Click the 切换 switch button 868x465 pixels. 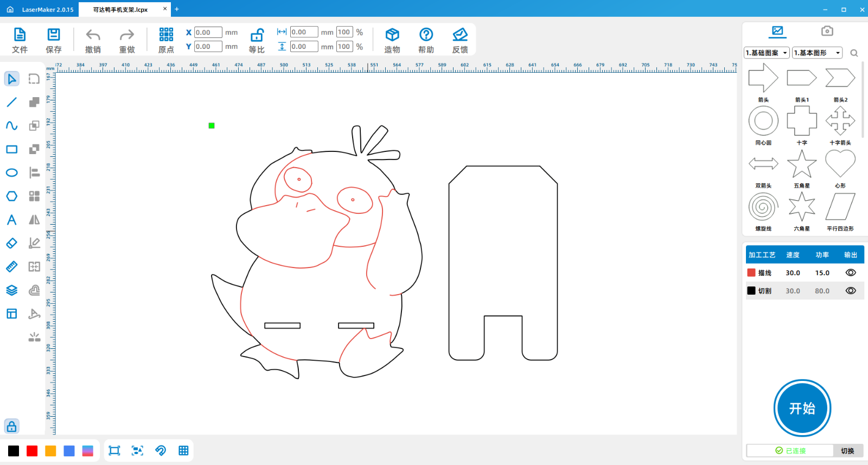click(847, 451)
